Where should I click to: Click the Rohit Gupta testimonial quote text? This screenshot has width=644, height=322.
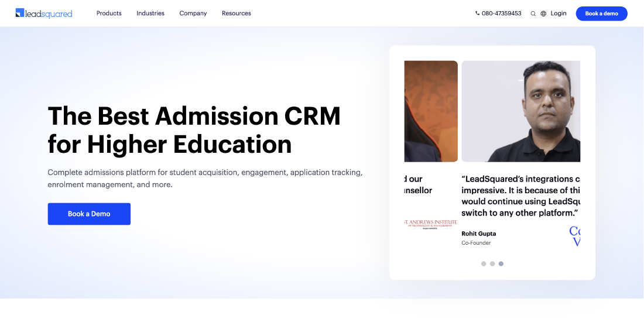520,196
